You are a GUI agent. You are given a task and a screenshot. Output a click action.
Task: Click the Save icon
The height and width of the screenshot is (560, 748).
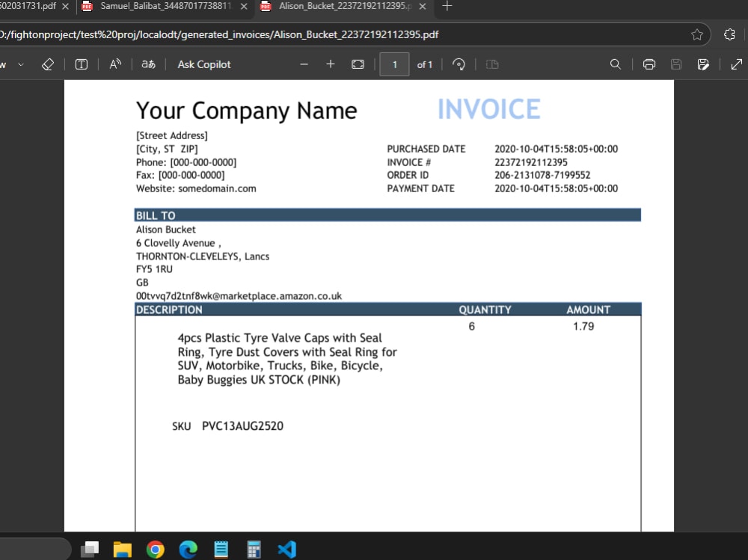676,64
